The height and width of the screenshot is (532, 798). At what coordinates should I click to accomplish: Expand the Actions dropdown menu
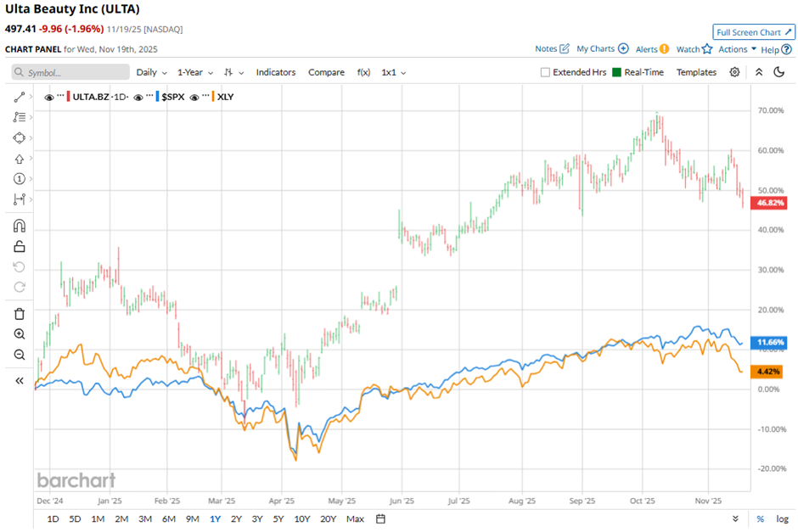pyautogui.click(x=736, y=49)
